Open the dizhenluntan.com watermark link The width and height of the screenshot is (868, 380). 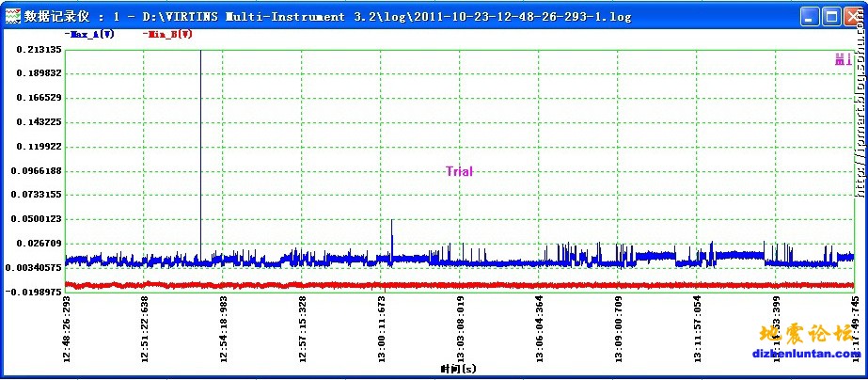798,354
